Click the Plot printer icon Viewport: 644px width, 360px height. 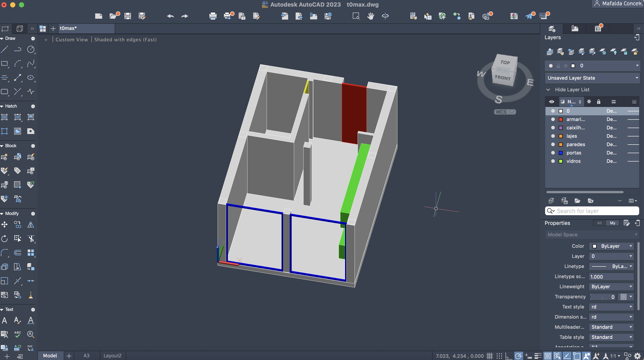click(x=213, y=16)
